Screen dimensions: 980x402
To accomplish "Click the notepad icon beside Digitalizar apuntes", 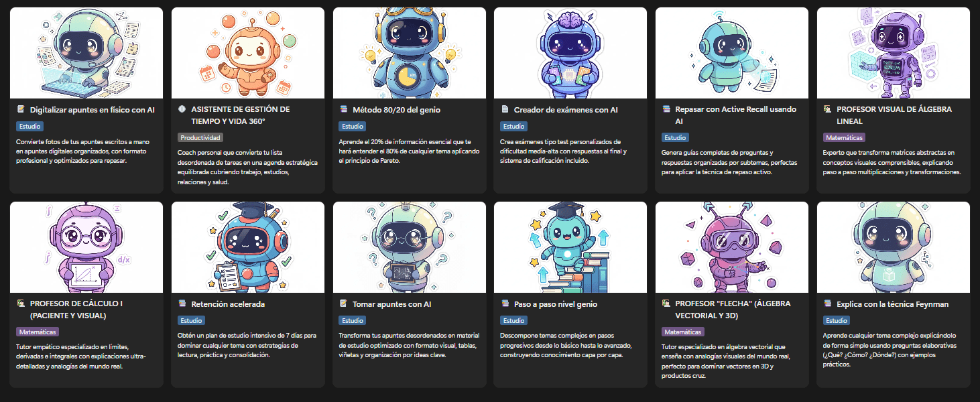I will tap(21, 109).
